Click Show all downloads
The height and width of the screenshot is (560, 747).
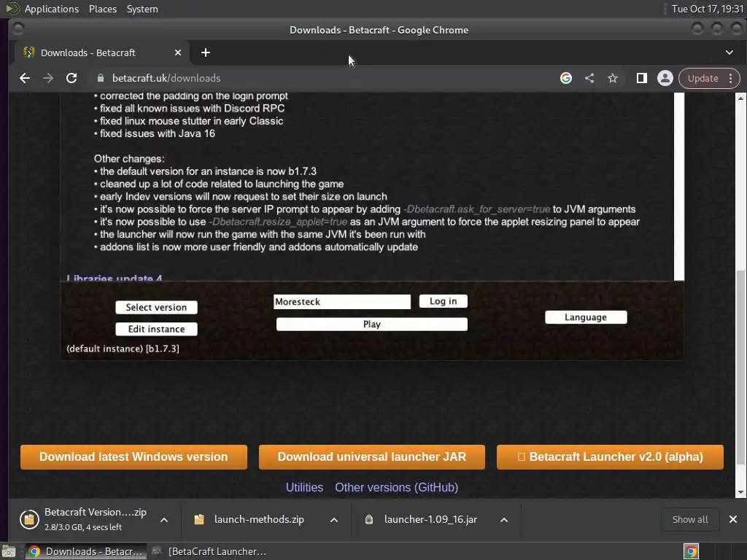690,519
